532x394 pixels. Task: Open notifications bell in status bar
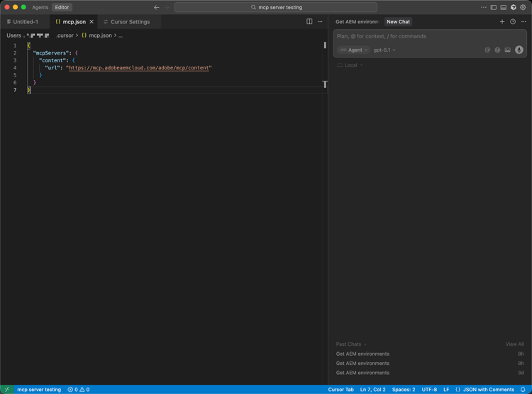click(523, 389)
